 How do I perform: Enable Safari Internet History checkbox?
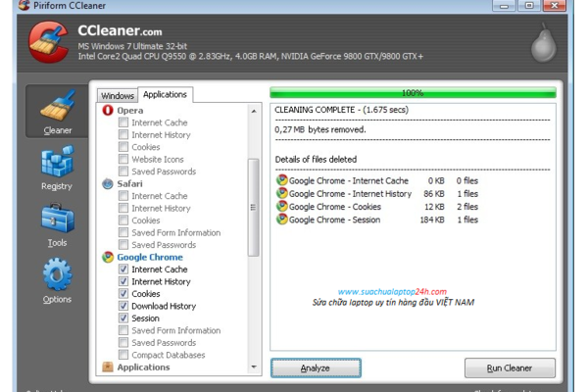123,208
